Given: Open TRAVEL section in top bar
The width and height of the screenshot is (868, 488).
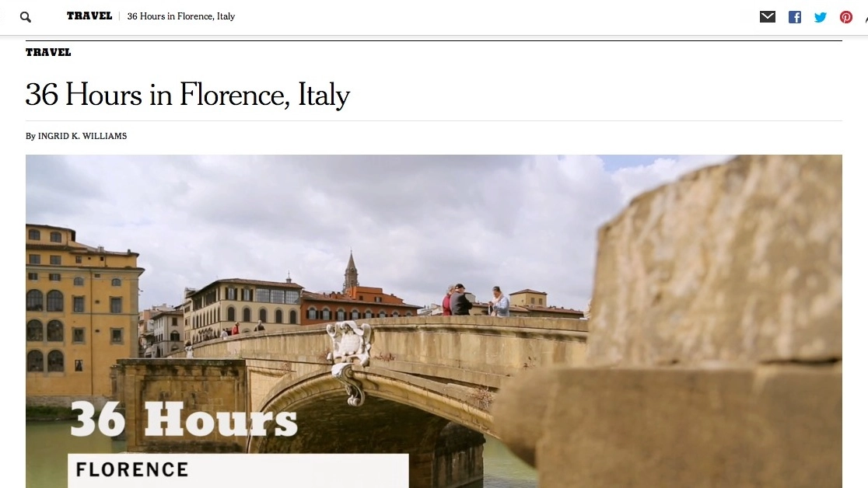Looking at the screenshot, I should [89, 16].
